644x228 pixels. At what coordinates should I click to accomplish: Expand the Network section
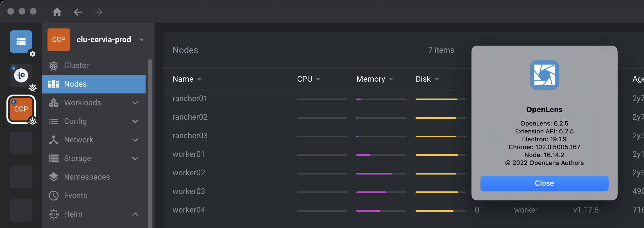point(135,140)
